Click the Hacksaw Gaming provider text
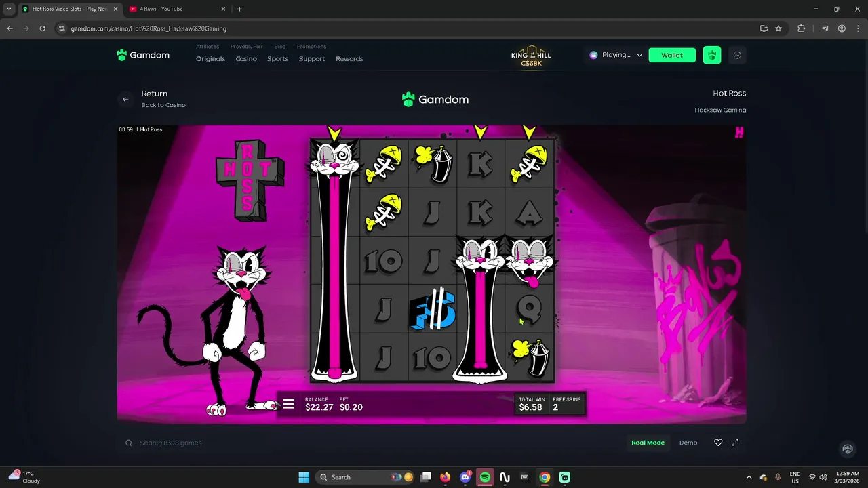868x488 pixels. [x=720, y=110]
